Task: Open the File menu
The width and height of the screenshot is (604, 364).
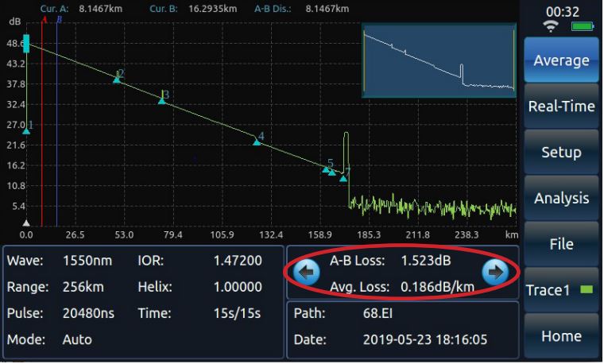Action: coord(561,244)
